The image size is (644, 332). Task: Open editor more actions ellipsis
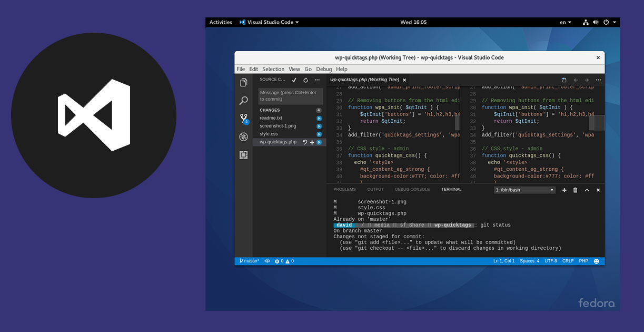598,80
